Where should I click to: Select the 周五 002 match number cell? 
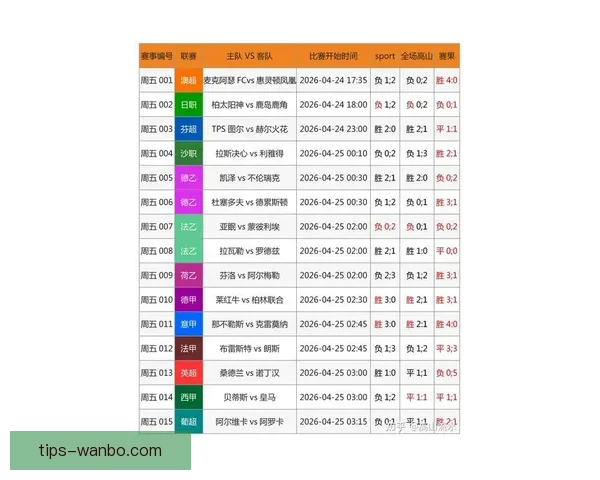[157, 105]
